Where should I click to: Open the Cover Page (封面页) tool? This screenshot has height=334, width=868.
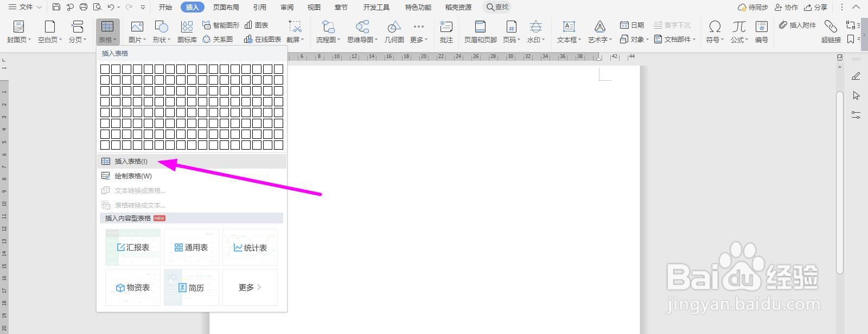18,32
